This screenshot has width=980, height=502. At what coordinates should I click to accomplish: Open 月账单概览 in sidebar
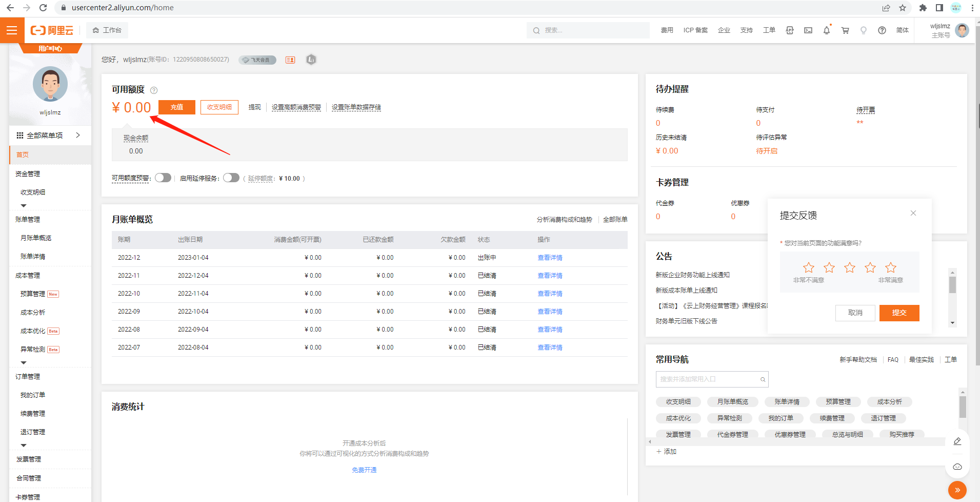(36, 238)
